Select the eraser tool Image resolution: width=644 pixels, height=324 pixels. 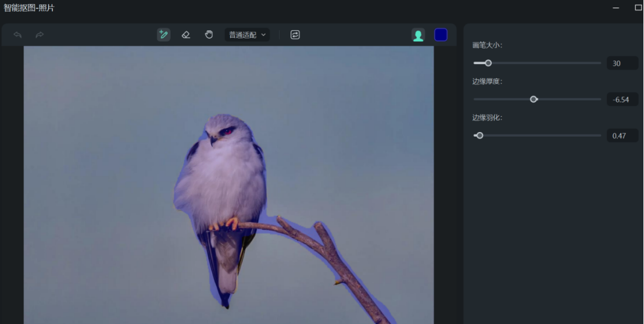pyautogui.click(x=186, y=35)
